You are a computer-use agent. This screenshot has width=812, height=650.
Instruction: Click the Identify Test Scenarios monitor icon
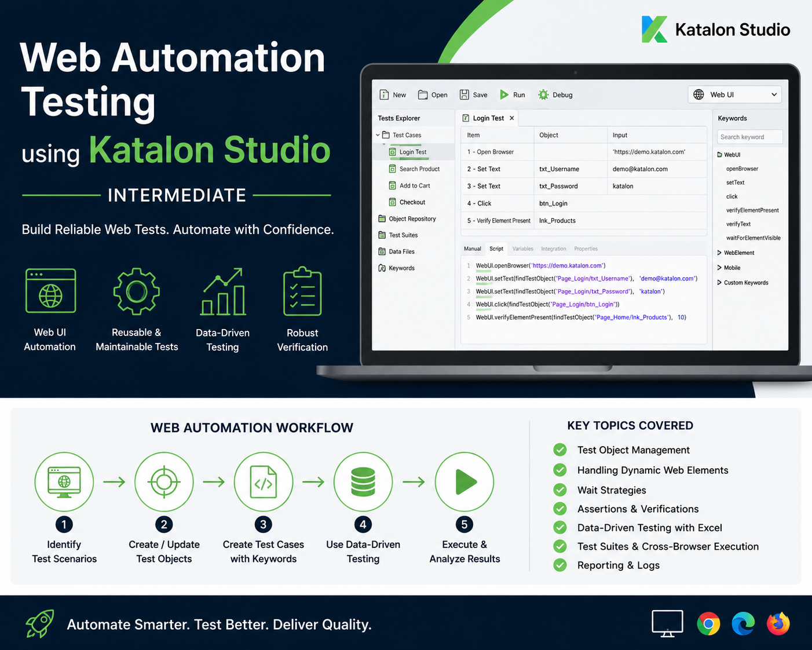(x=64, y=482)
